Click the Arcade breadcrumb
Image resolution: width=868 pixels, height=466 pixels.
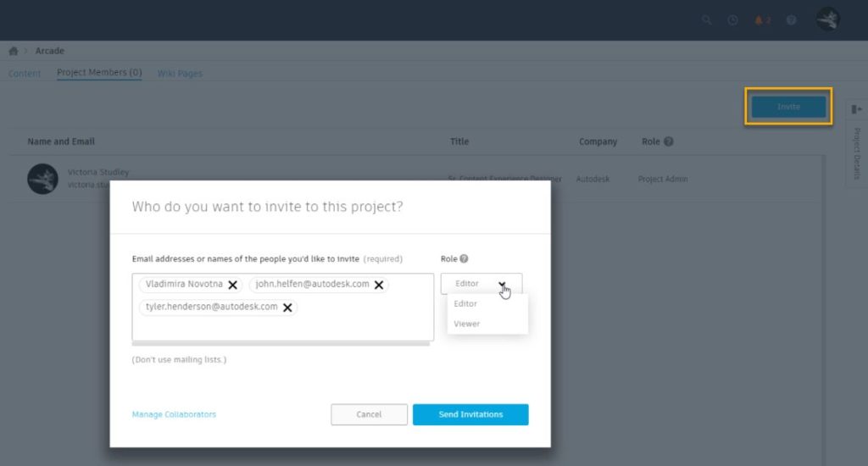point(50,51)
